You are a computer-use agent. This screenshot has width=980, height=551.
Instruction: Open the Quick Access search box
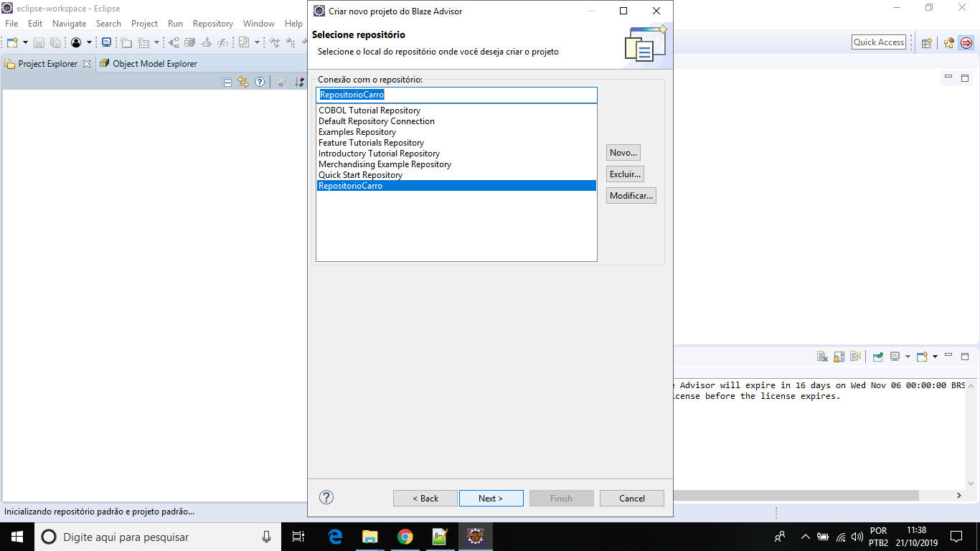878,42
